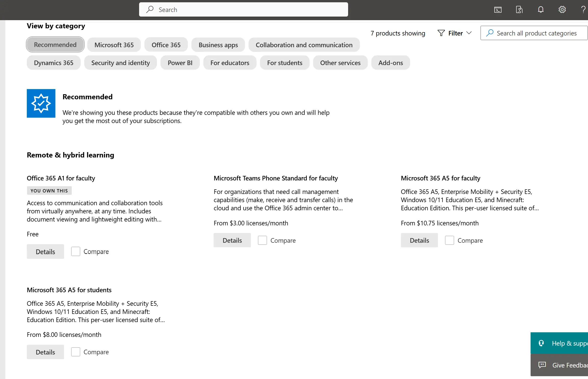Image resolution: width=588 pixels, height=379 pixels.
Task: Open Details for Microsoft 365 A5 for students
Action: (x=45, y=352)
